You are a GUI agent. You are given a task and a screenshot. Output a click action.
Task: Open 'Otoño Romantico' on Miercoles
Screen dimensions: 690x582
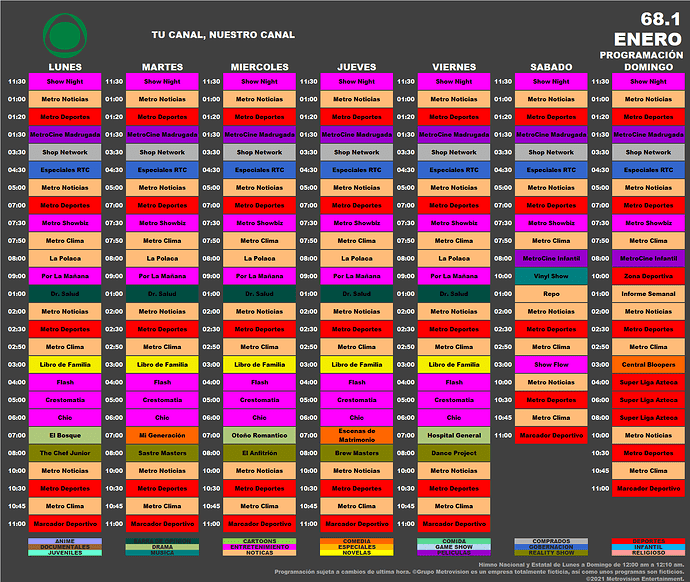click(x=260, y=436)
